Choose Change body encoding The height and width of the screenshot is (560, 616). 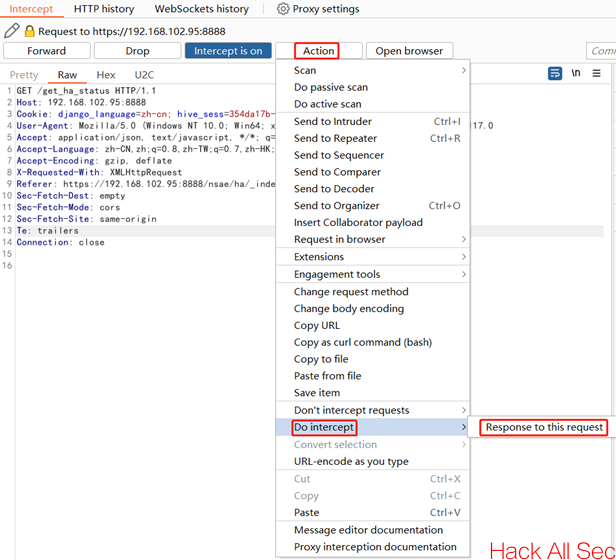(373, 309)
